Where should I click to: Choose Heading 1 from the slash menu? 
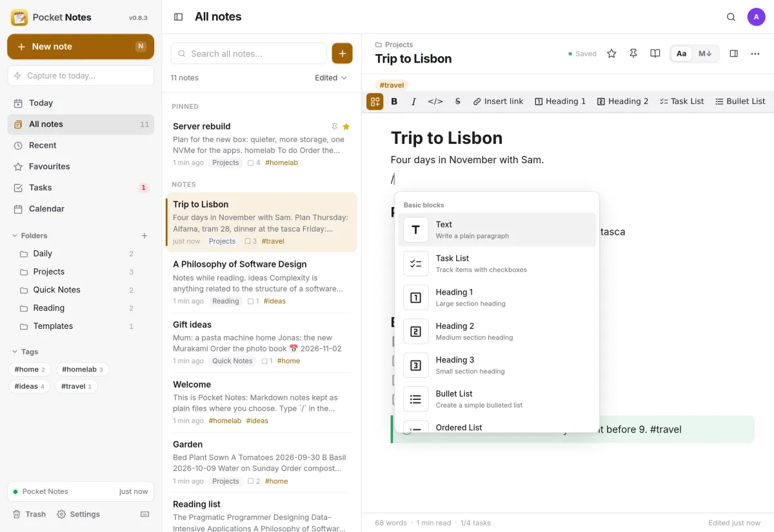click(x=497, y=297)
